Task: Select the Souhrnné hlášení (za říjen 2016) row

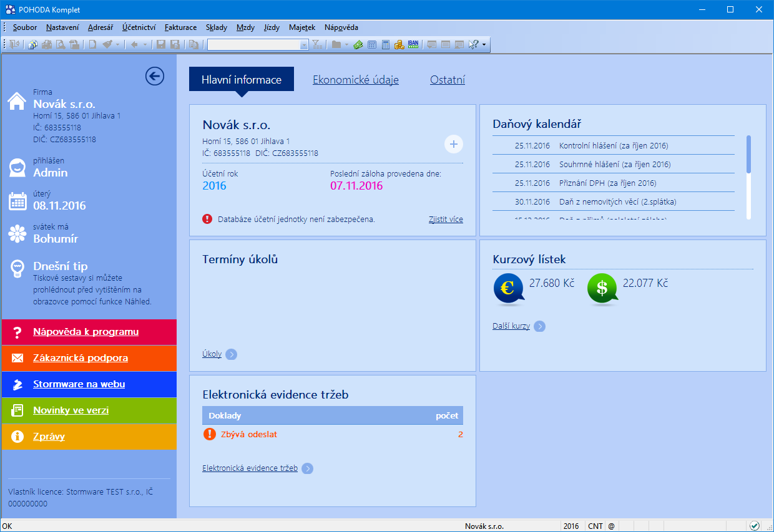Action: click(614, 165)
